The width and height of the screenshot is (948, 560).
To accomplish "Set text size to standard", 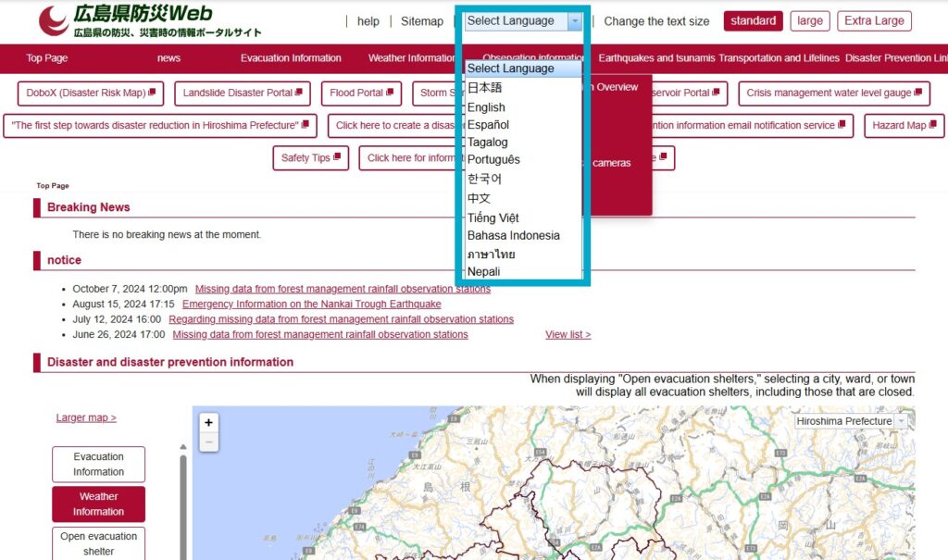I will pos(753,21).
